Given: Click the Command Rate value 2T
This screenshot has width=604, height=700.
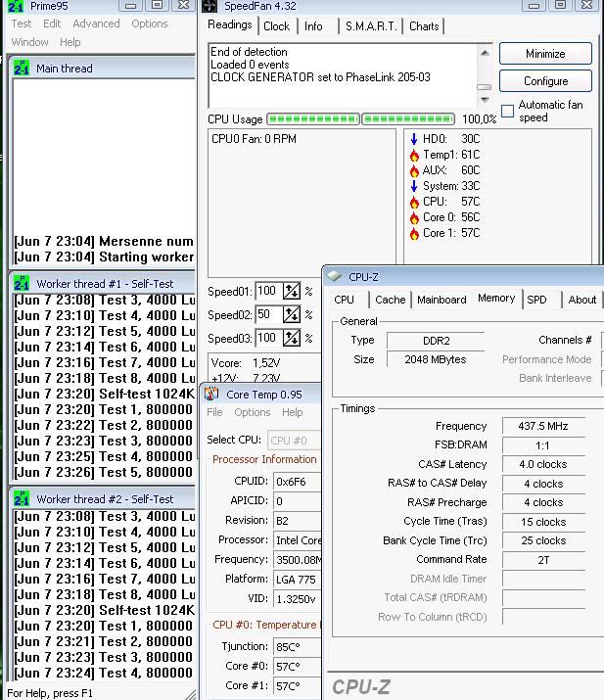Looking at the screenshot, I should point(543,560).
